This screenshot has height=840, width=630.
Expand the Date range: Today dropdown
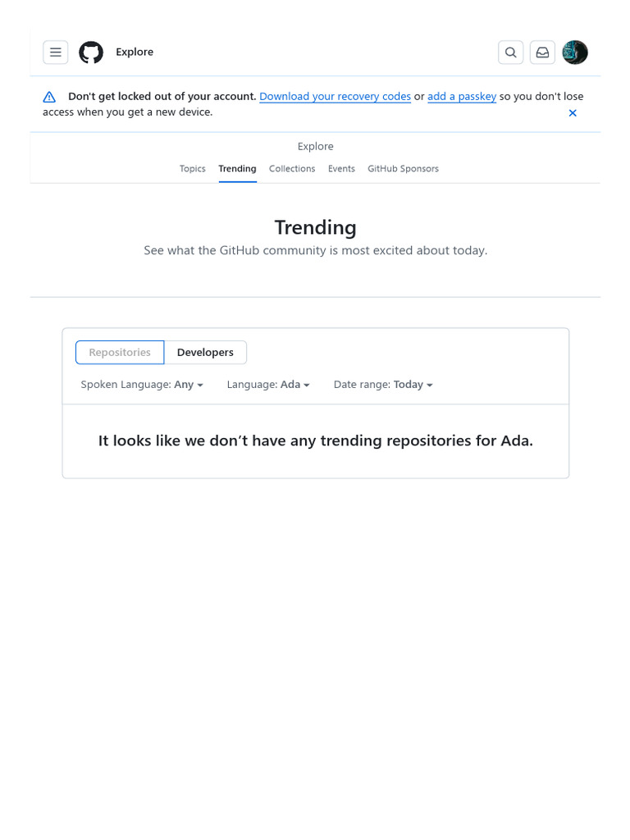click(x=383, y=385)
